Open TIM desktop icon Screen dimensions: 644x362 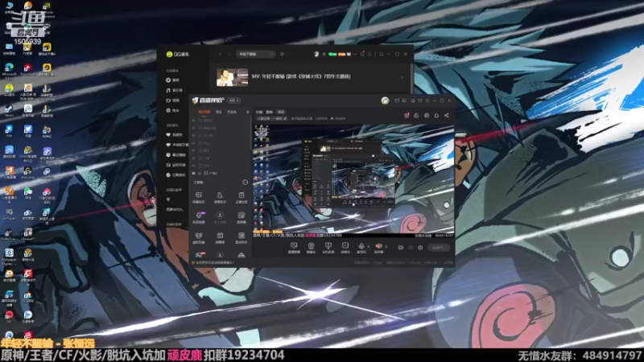click(x=9, y=131)
